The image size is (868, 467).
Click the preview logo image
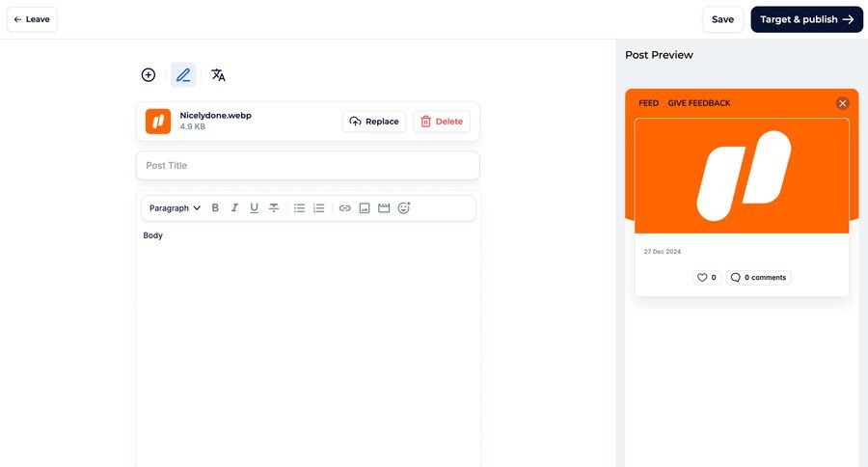pyautogui.click(x=742, y=177)
